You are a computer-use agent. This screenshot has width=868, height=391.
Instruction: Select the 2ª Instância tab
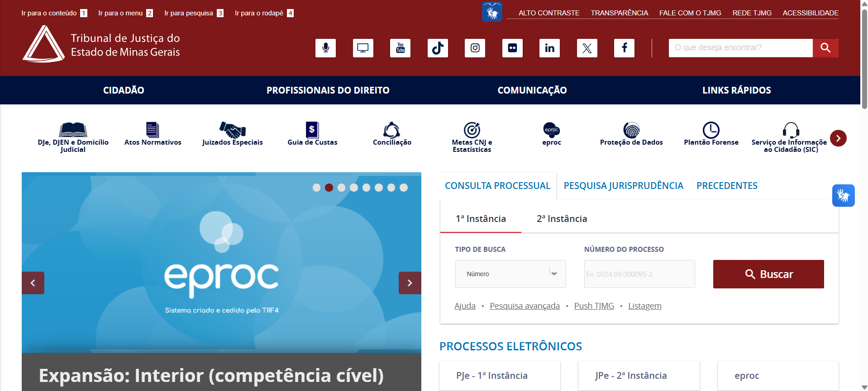coord(562,219)
